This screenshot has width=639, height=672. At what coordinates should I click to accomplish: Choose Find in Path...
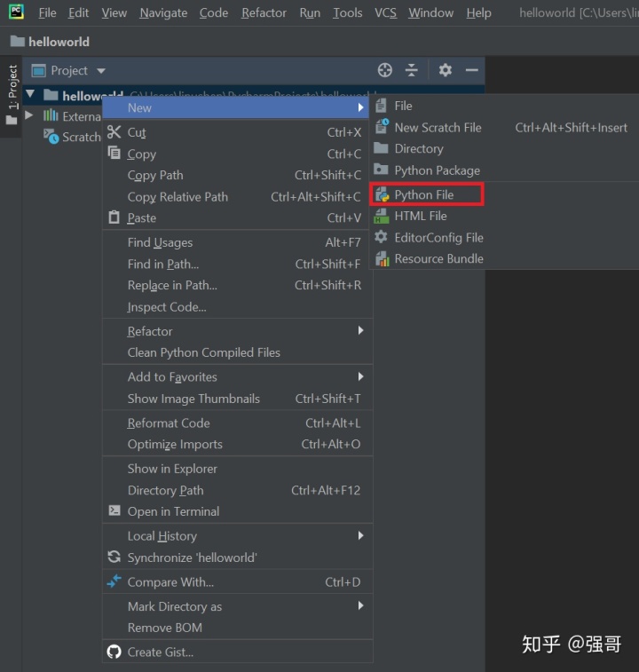238,264
